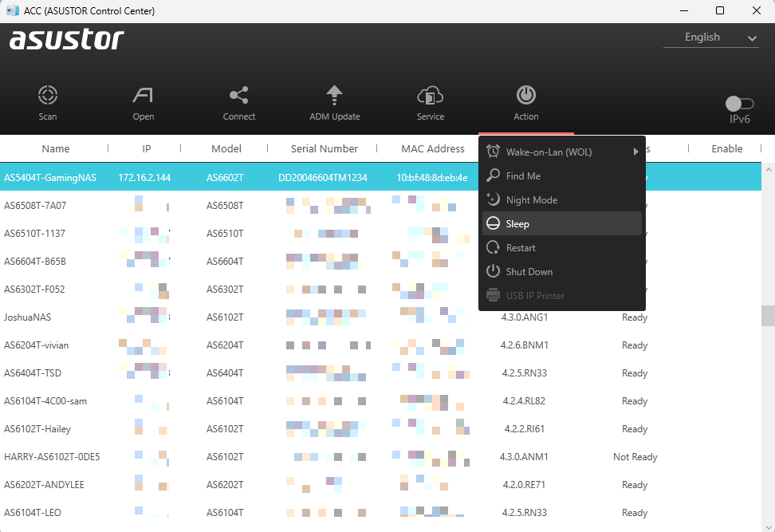775x532 pixels.
Task: Click the vertical scrollbar thumb
Action: (x=768, y=315)
